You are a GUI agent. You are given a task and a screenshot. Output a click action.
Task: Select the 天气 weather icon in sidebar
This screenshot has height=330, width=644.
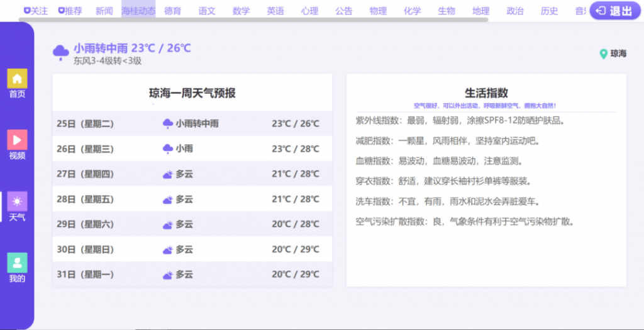tap(17, 201)
